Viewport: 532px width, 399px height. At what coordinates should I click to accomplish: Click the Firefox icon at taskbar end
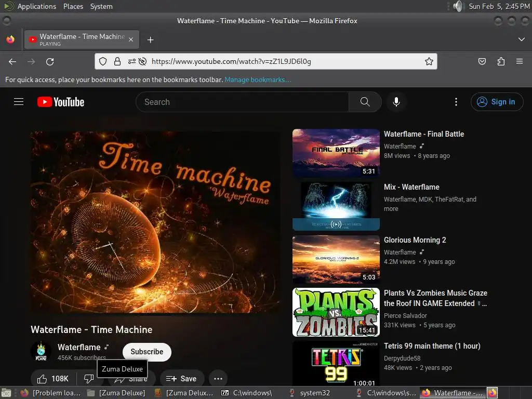pyautogui.click(x=493, y=393)
